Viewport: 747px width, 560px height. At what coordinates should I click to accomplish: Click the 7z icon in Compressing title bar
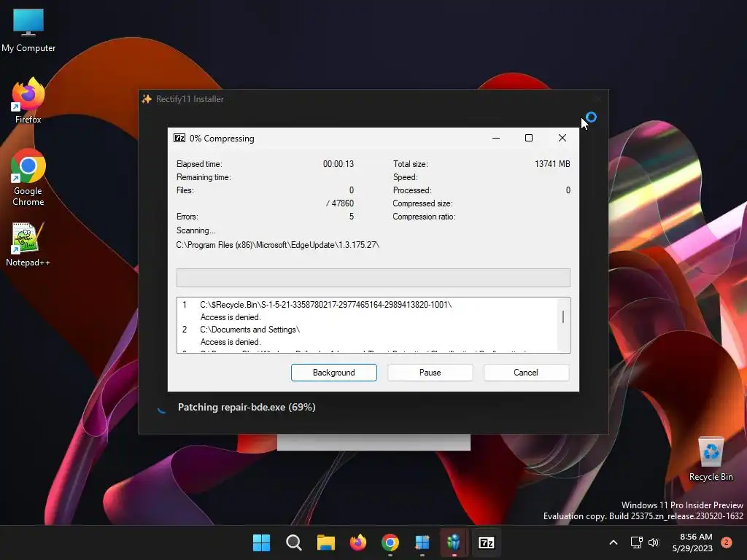179,138
